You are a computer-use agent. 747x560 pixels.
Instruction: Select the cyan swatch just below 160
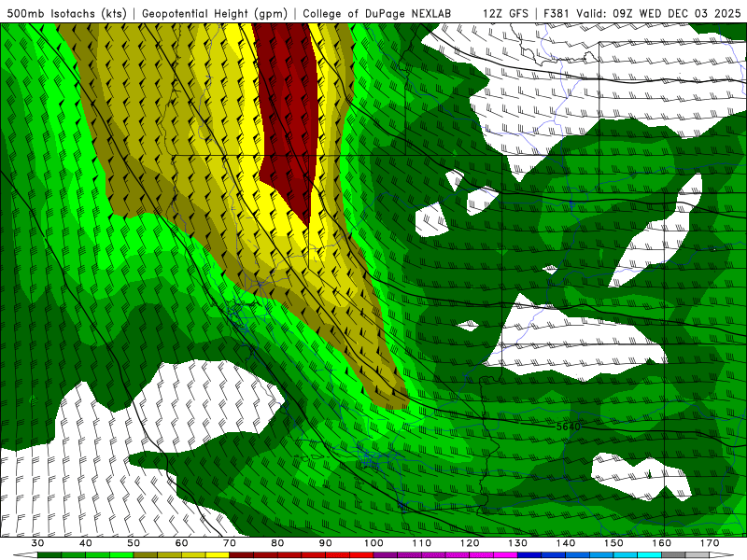tap(649, 554)
